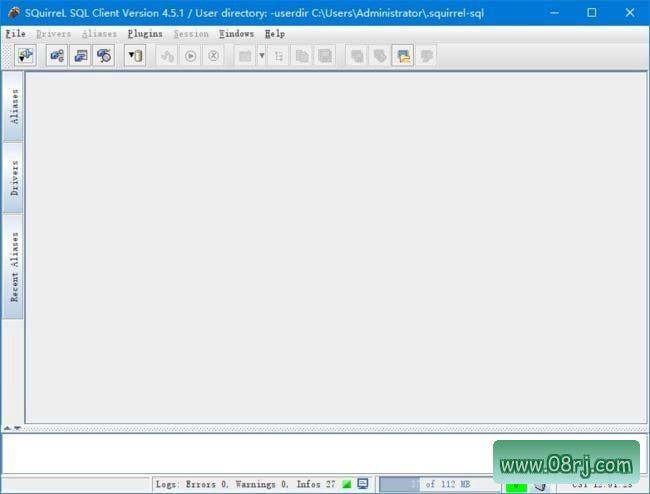Screen dimensions: 650x494
Task: Expand the Drivers side tab
Action: click(x=13, y=178)
